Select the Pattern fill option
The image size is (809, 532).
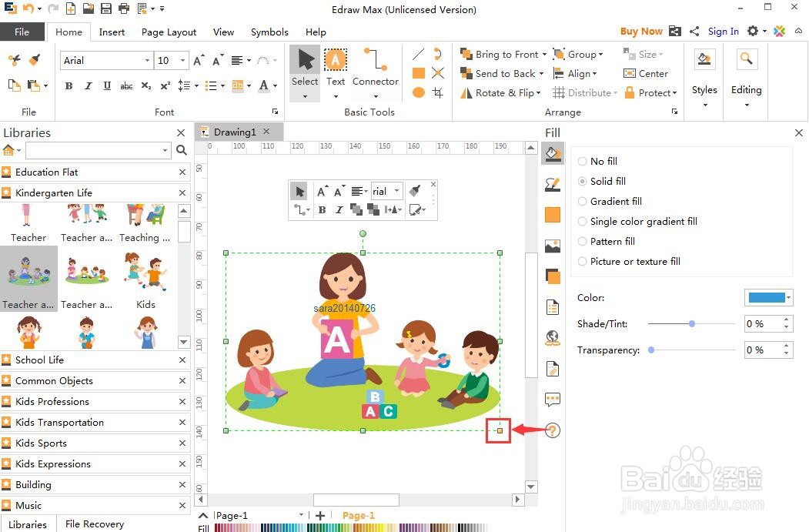point(607,242)
